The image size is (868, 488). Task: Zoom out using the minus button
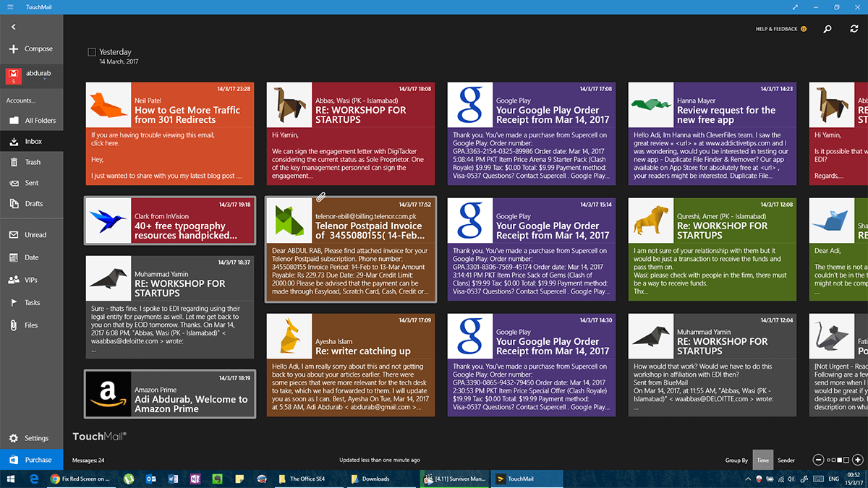click(x=818, y=460)
